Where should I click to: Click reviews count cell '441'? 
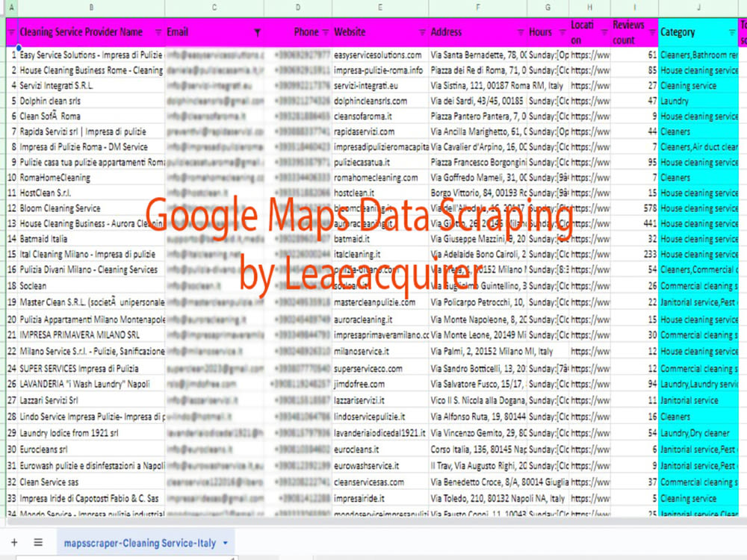pos(634,223)
